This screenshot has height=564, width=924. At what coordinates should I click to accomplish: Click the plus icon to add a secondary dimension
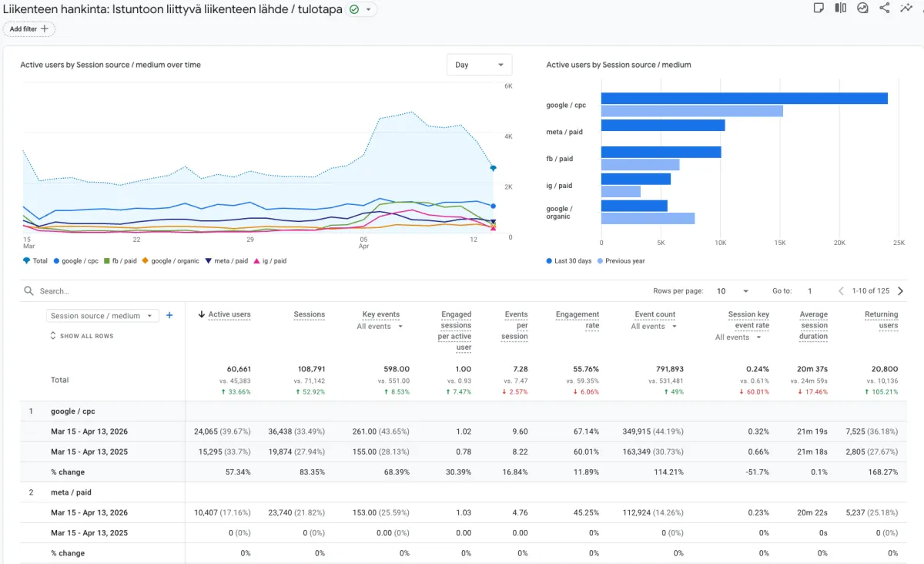pos(169,315)
